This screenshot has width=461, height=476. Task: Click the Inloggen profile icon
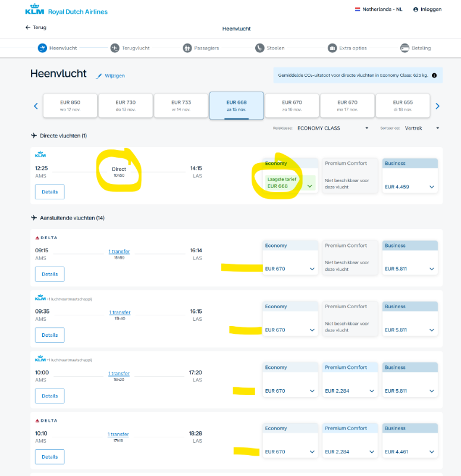[x=415, y=10]
